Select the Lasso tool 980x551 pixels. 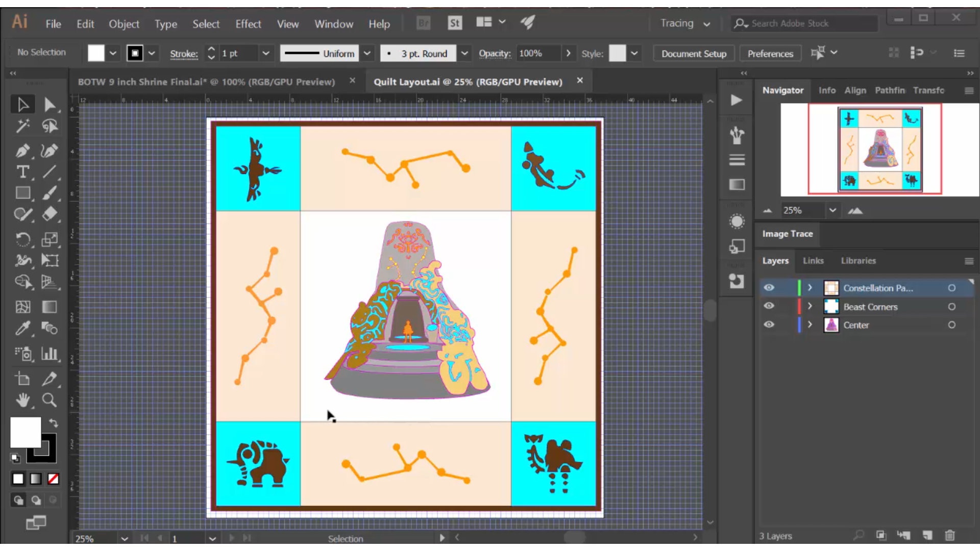coord(50,126)
